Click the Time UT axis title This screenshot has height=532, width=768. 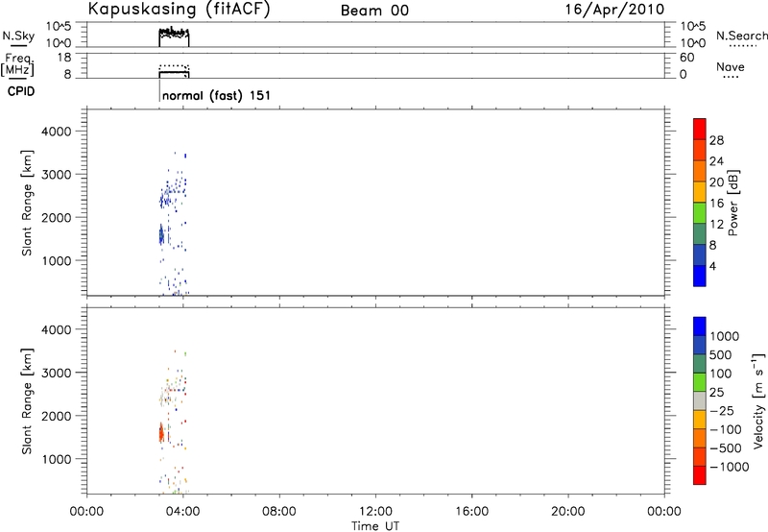tap(375, 526)
